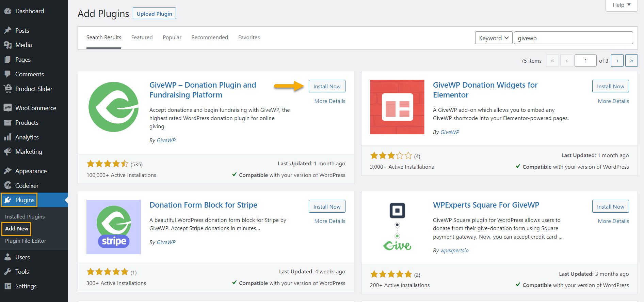The height and width of the screenshot is (302, 644).
Task: Click the 100,000+ Active Installations text
Action: 121,175
